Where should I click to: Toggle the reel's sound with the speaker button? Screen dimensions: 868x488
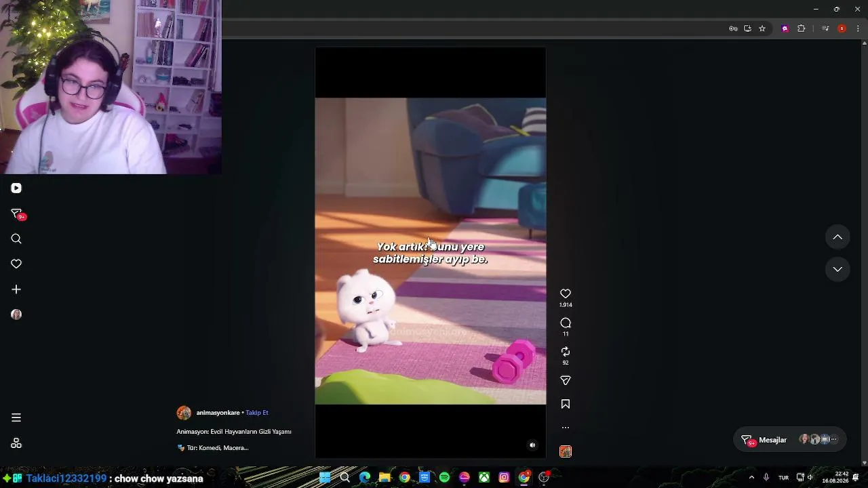532,445
